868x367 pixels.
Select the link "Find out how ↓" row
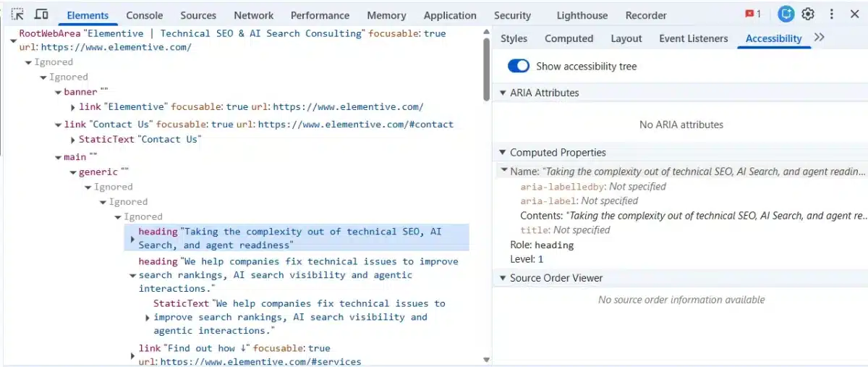[x=250, y=355]
